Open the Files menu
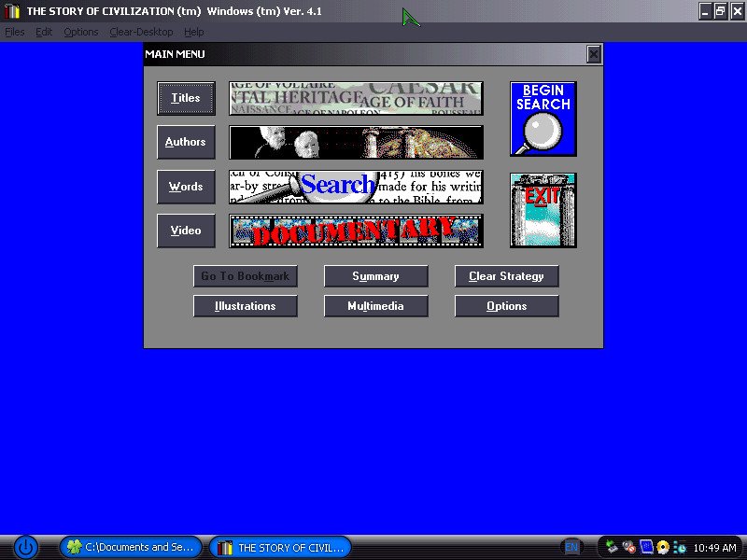The image size is (747, 560). pyautogui.click(x=15, y=32)
